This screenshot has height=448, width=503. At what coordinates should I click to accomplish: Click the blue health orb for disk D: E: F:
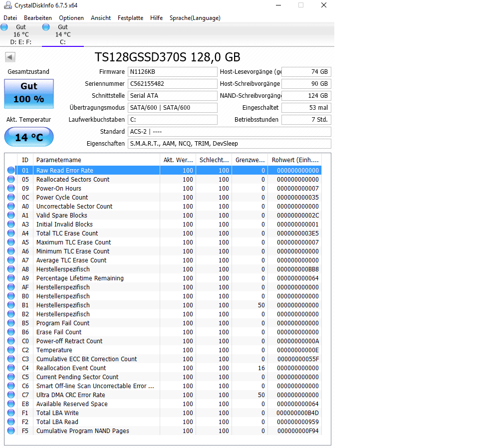point(4,27)
